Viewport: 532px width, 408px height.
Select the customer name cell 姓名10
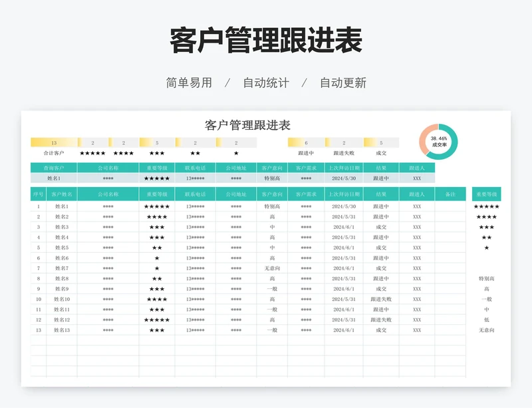coord(62,300)
